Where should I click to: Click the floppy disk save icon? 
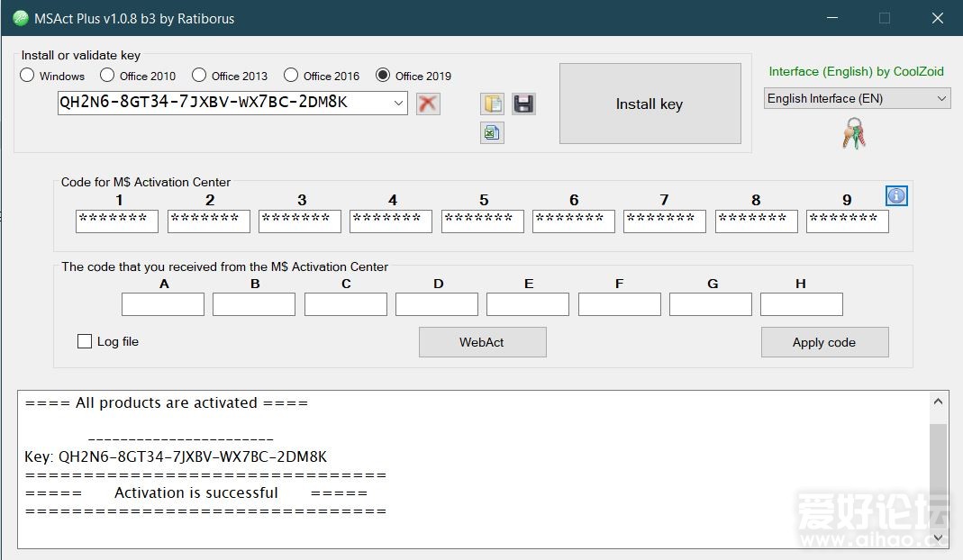coord(523,104)
